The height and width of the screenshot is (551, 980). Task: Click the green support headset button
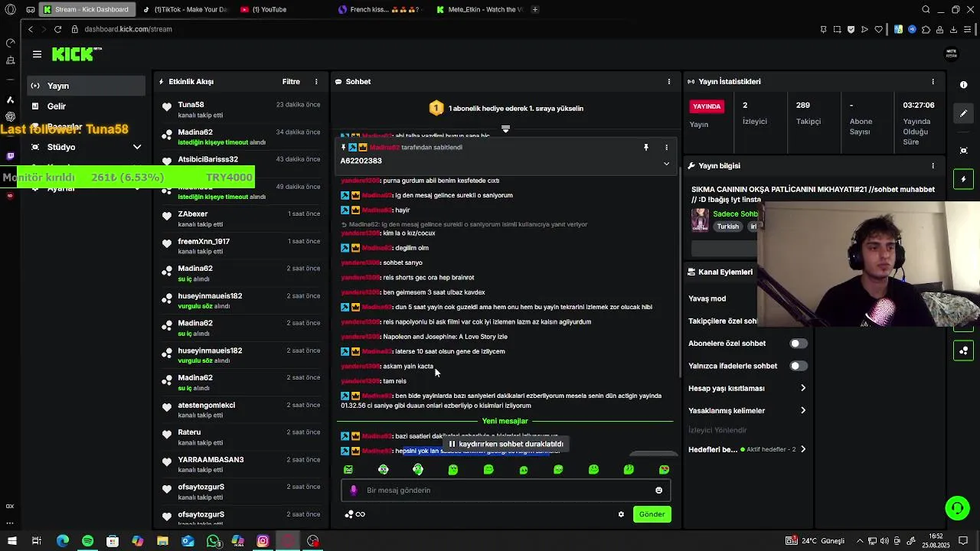tap(956, 507)
